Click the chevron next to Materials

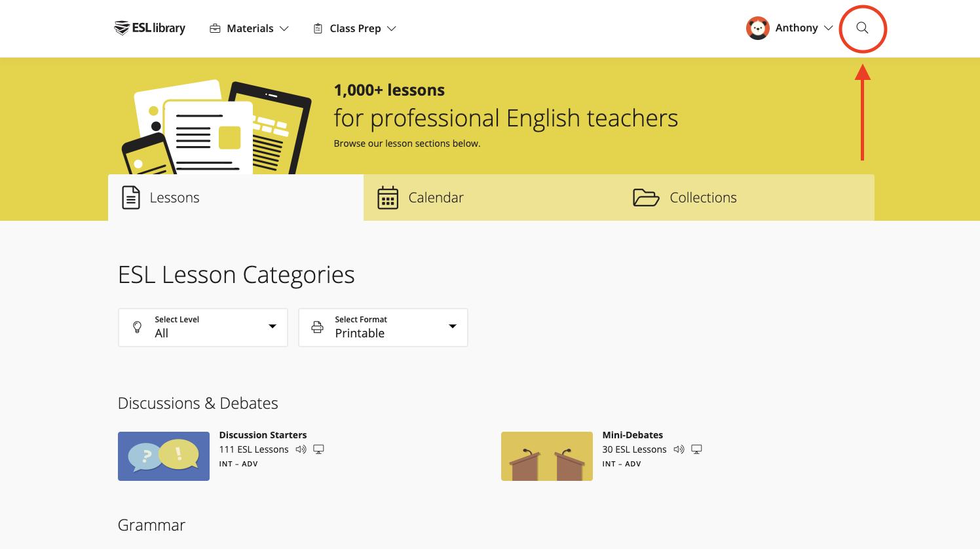click(284, 29)
